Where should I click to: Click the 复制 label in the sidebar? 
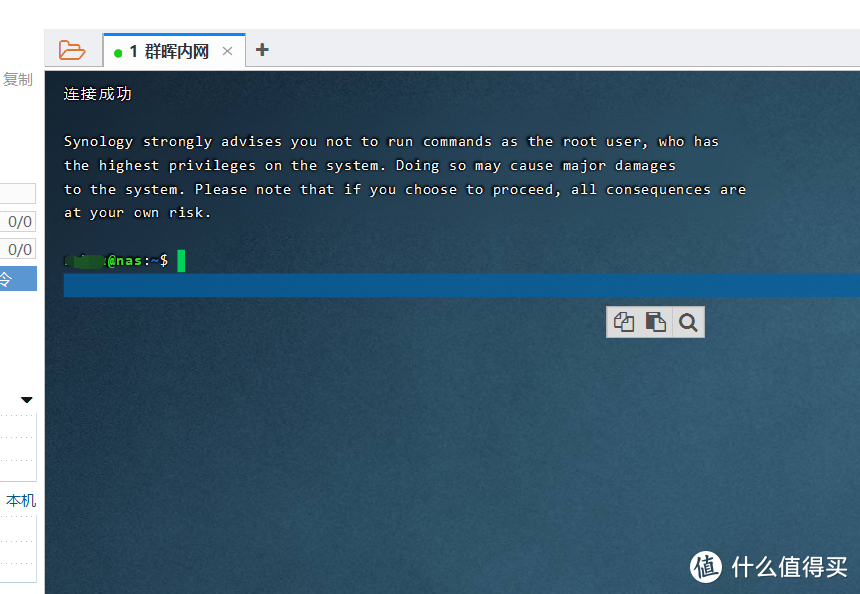17,80
